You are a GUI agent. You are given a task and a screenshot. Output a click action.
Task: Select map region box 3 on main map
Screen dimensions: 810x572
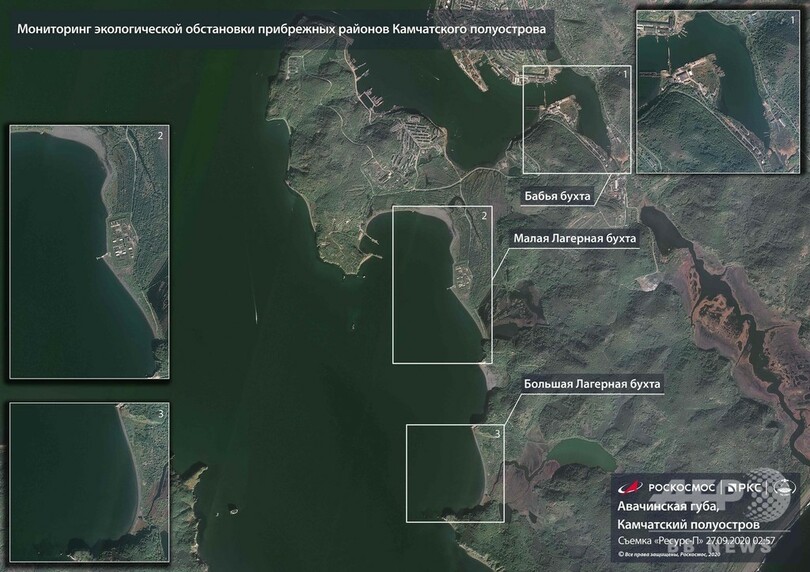pos(456,473)
